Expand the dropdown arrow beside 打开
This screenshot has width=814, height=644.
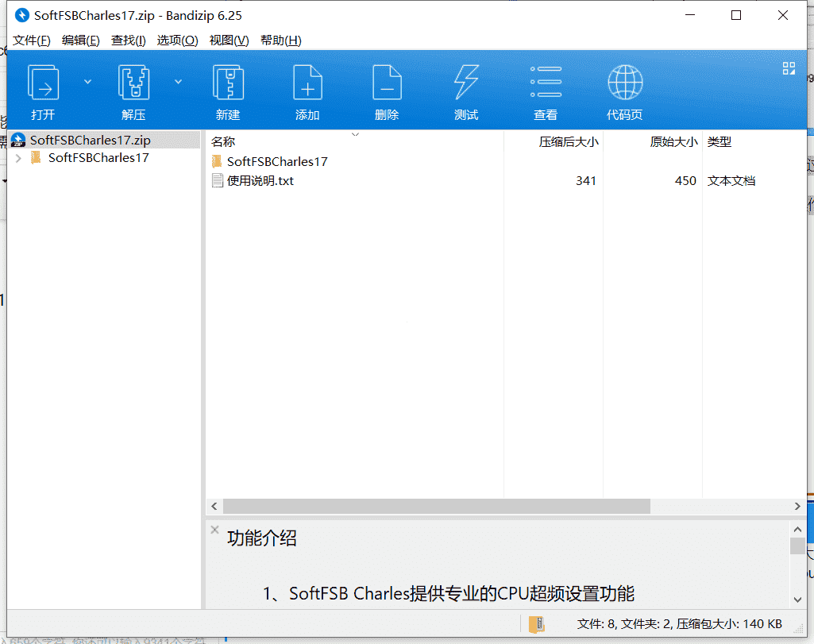point(87,82)
